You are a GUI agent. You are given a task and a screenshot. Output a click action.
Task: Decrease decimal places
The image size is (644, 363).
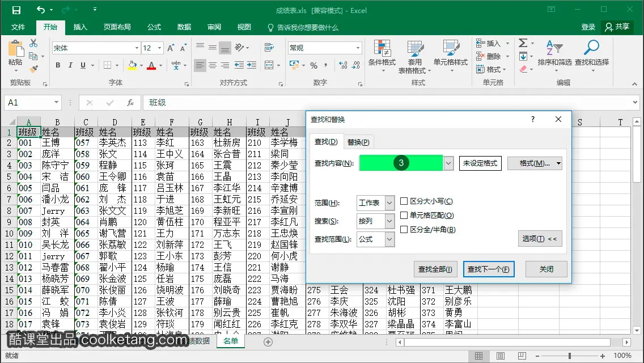click(356, 65)
